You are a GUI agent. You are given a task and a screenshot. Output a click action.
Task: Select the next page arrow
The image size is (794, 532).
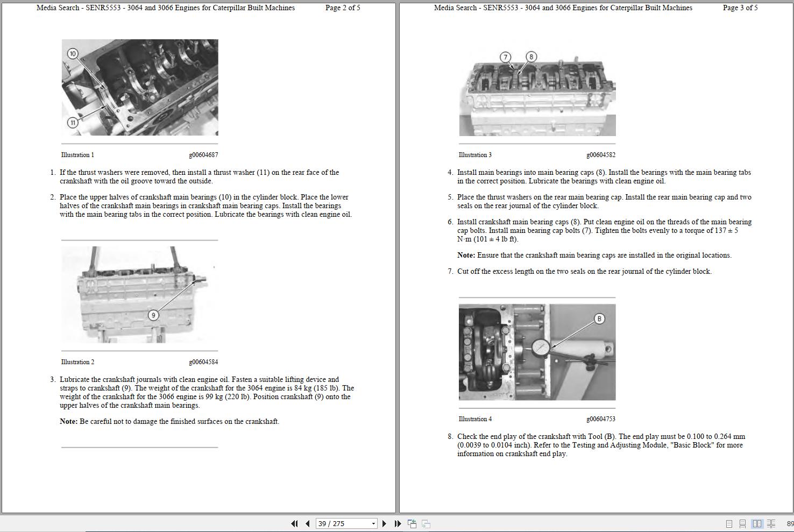coord(384,523)
